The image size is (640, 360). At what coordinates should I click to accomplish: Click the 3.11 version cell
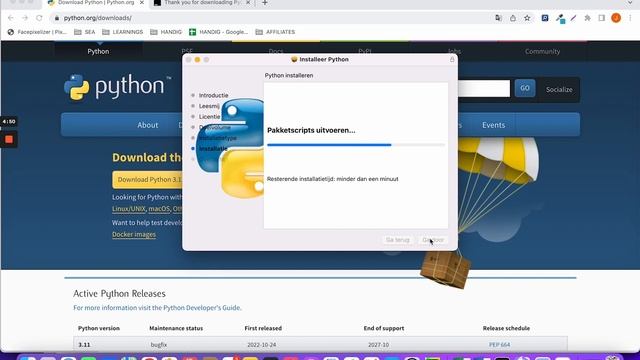tap(84, 345)
